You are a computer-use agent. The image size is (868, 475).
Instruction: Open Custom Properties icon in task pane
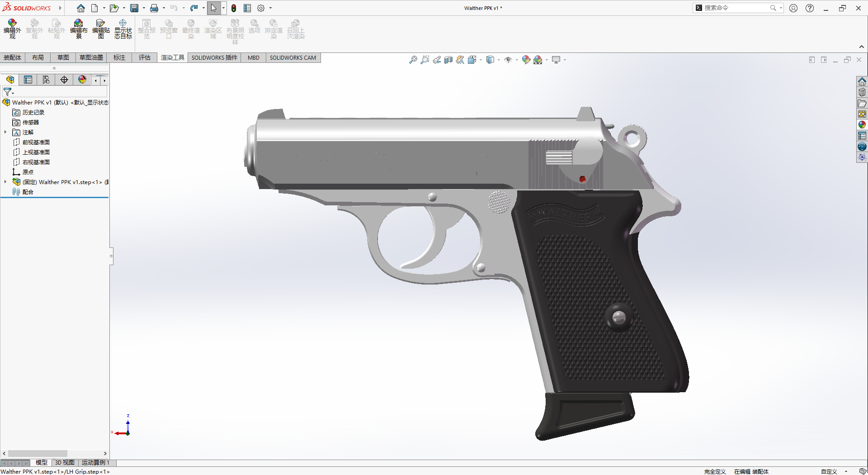[862, 136]
